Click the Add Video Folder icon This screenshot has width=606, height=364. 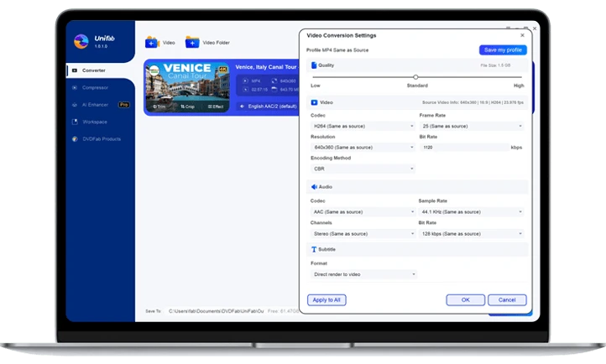[x=192, y=42]
